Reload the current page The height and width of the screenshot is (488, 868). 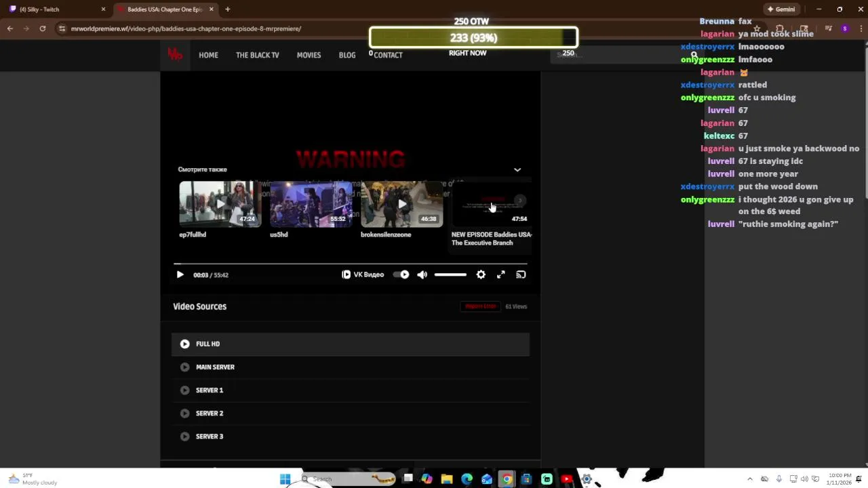[x=43, y=28]
